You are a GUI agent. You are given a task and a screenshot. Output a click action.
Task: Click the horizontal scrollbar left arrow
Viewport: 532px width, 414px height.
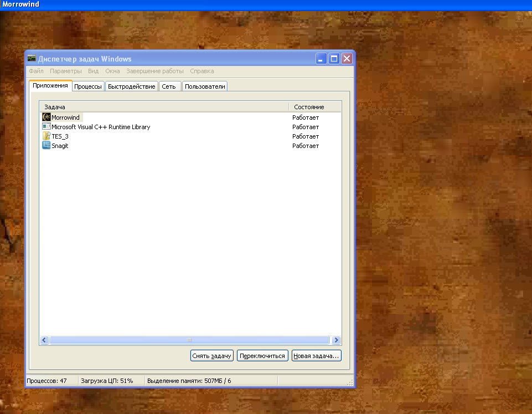coord(45,340)
